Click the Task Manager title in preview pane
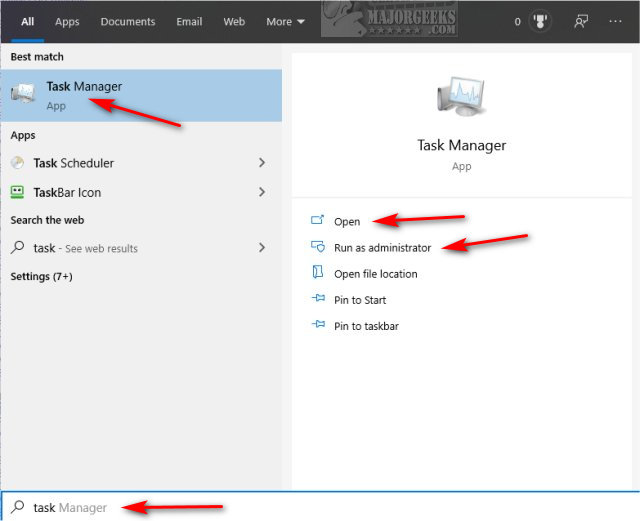This screenshot has width=640, height=521. coord(461,145)
